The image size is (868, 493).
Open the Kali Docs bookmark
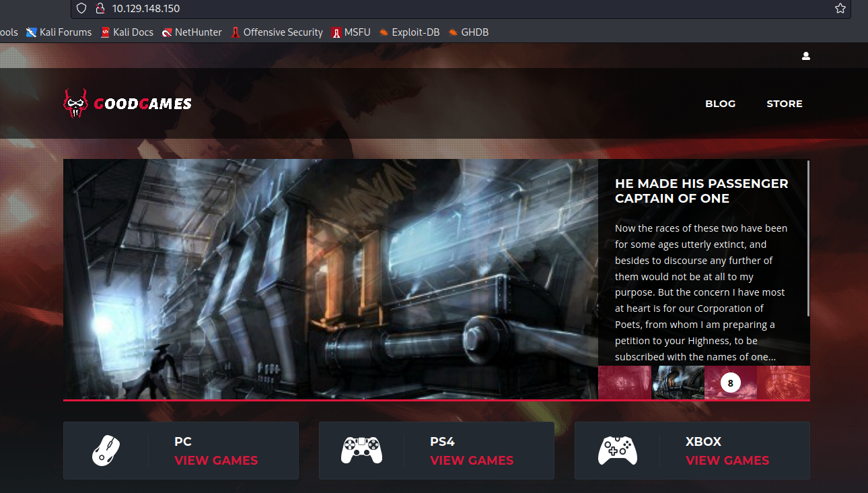127,32
